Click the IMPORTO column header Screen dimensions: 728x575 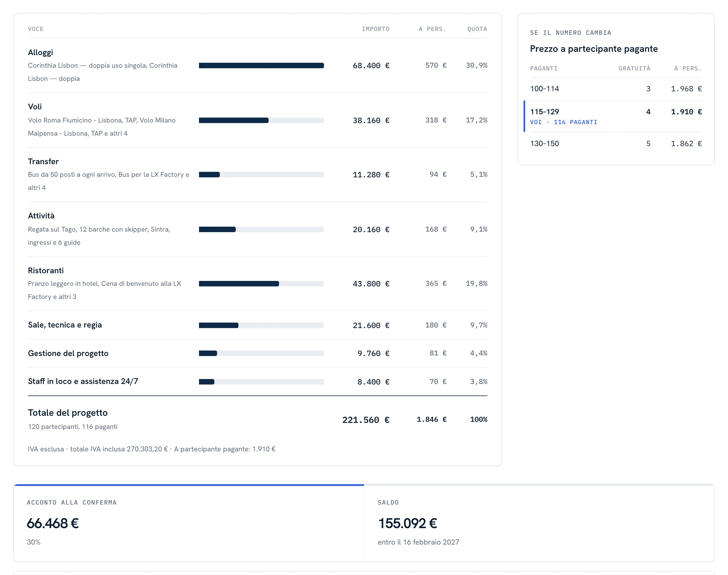pos(376,29)
